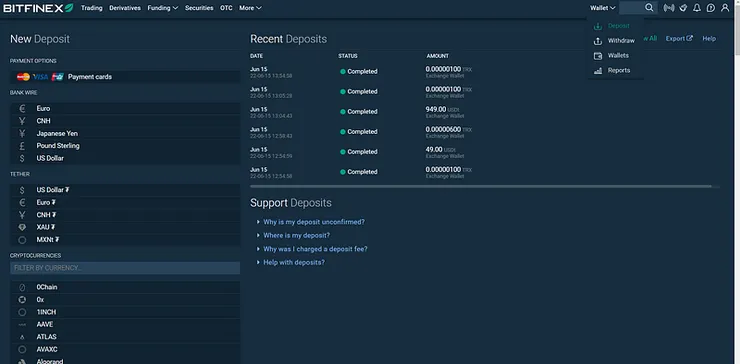Click the 49.00 deposit amount
The image size is (740, 364).
tap(434, 149)
